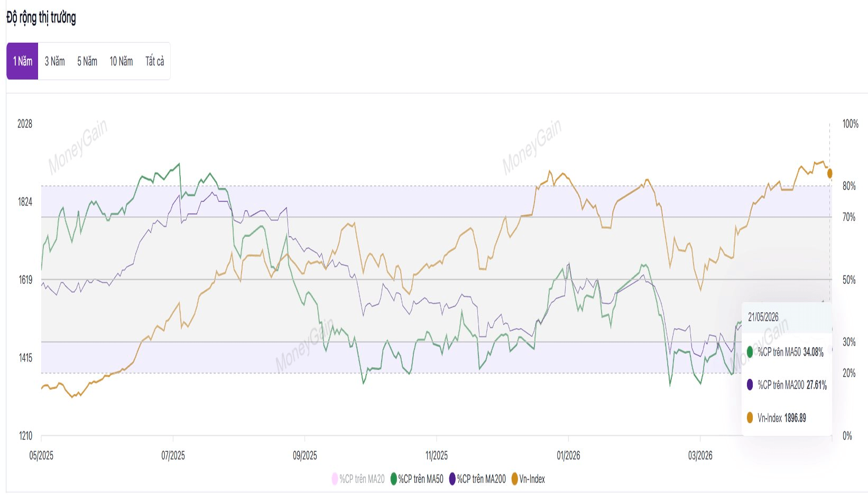Toggle the pink %CP trên MA20 legend dot
868x502 pixels.
(335, 479)
